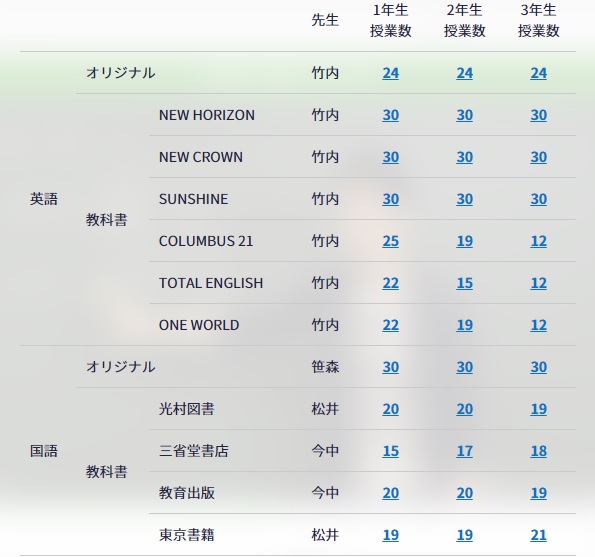Select 三省堂書店 3年生 count 18
This screenshot has width=595, height=557.
tap(538, 451)
